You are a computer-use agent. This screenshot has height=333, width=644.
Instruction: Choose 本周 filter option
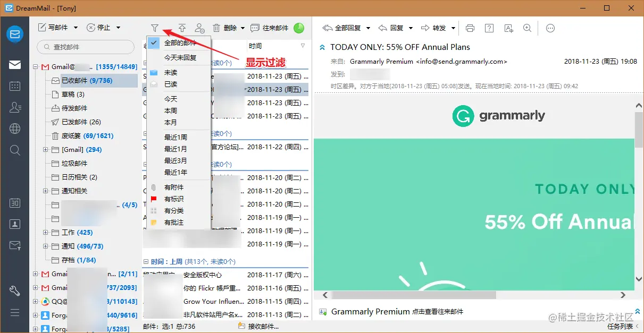pyautogui.click(x=179, y=111)
